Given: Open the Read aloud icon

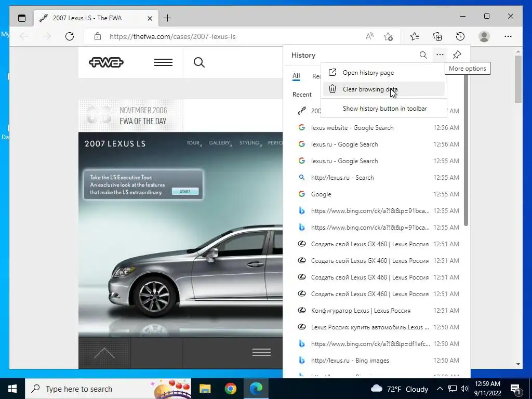Looking at the screenshot, I should 369,36.
